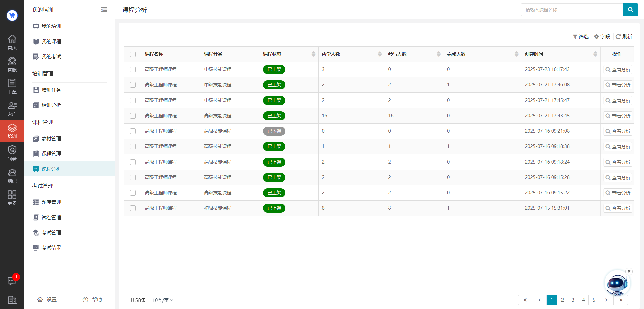Focus the 请输入课程名称 search field
Viewport: 644px width, 309px height.
click(571, 10)
